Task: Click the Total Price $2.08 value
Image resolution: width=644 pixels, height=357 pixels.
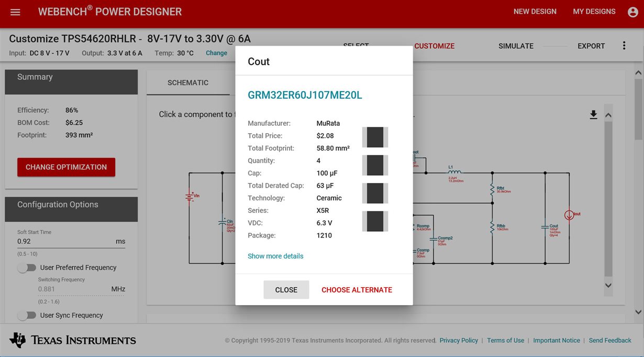Action: point(325,136)
